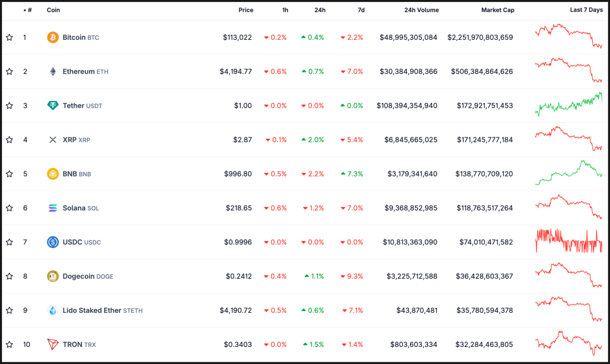The image size is (610, 364).
Task: Open the Dogecoin DOGE coin link
Action: pos(88,276)
